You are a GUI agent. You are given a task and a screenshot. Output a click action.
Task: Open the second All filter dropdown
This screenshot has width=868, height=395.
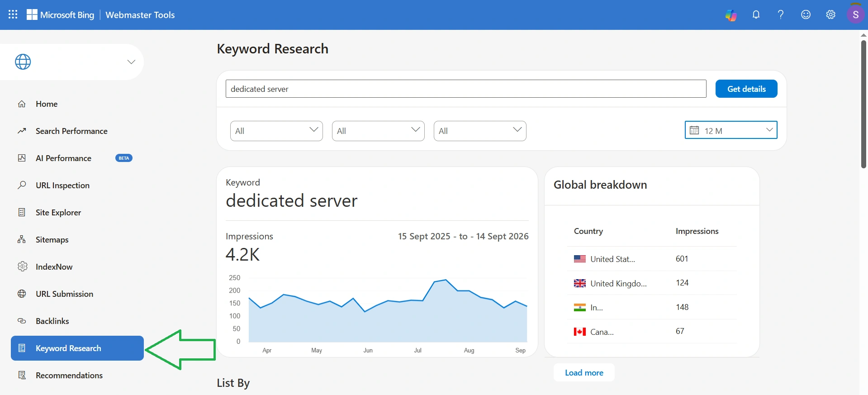[x=378, y=131]
